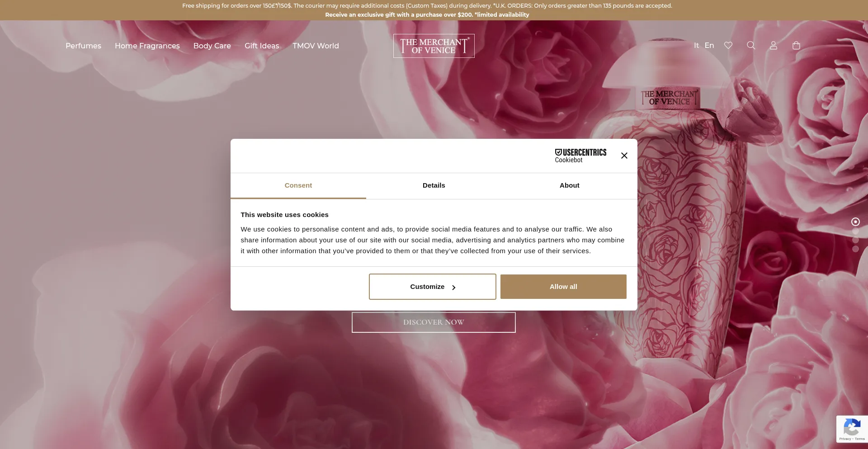This screenshot has width=868, height=449.
Task: Click the Allow all button
Action: click(x=563, y=287)
